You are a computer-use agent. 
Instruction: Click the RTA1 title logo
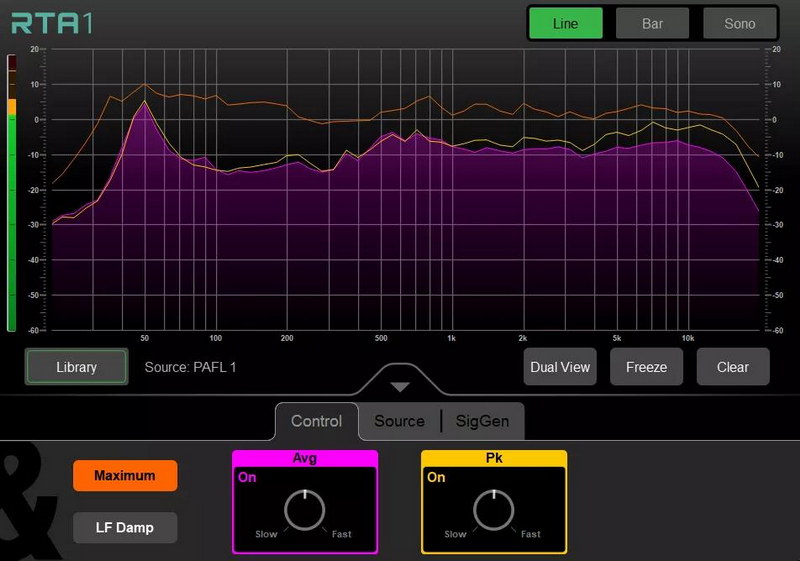click(x=52, y=23)
